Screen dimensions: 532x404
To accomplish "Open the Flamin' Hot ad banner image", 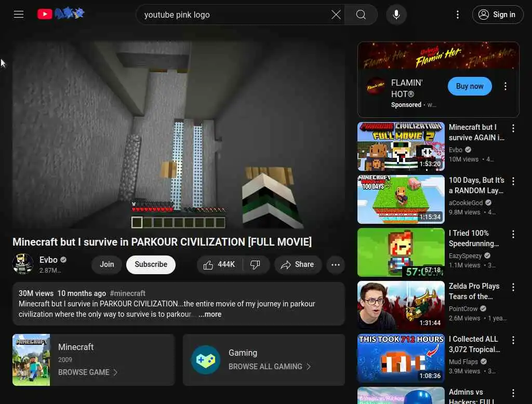I will point(438,56).
